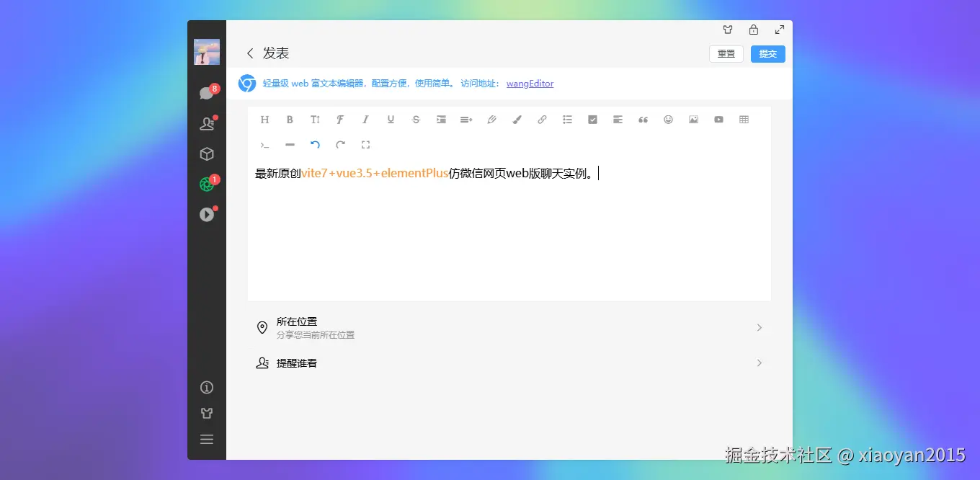Expand the 提醒谁看 mention option
Viewport: 980px width, 480px height.
tap(759, 363)
